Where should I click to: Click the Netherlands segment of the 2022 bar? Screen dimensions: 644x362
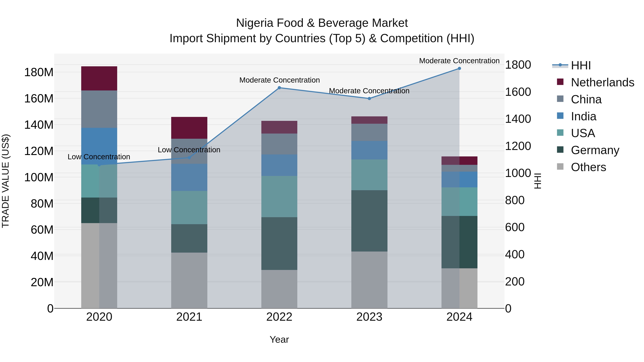click(x=279, y=127)
